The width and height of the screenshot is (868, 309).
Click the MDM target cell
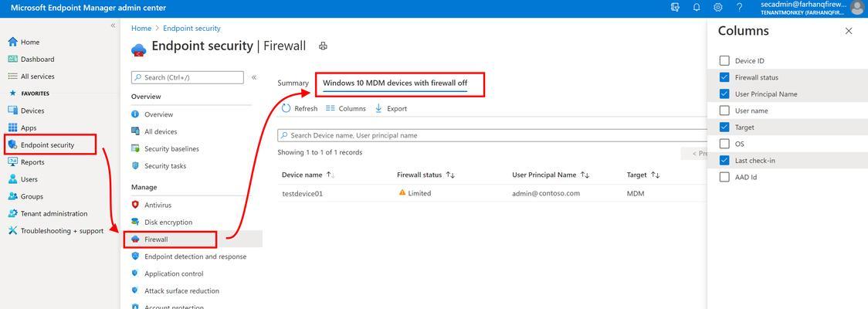pyautogui.click(x=636, y=193)
